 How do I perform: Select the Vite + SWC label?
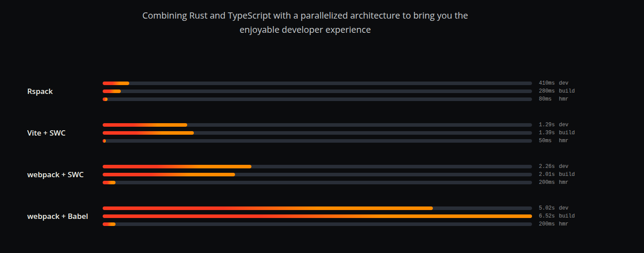pos(46,133)
